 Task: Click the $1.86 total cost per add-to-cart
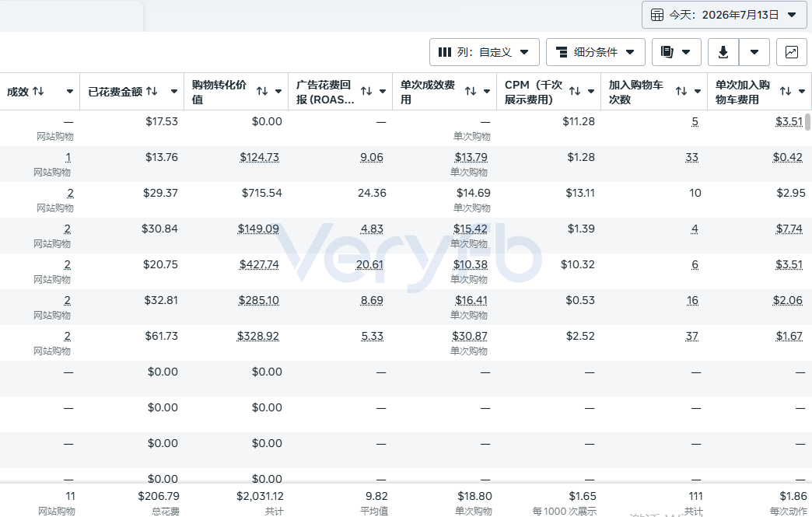click(x=793, y=496)
